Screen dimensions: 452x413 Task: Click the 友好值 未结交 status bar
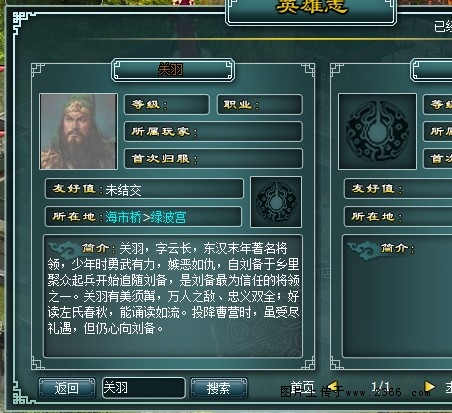[144, 189]
